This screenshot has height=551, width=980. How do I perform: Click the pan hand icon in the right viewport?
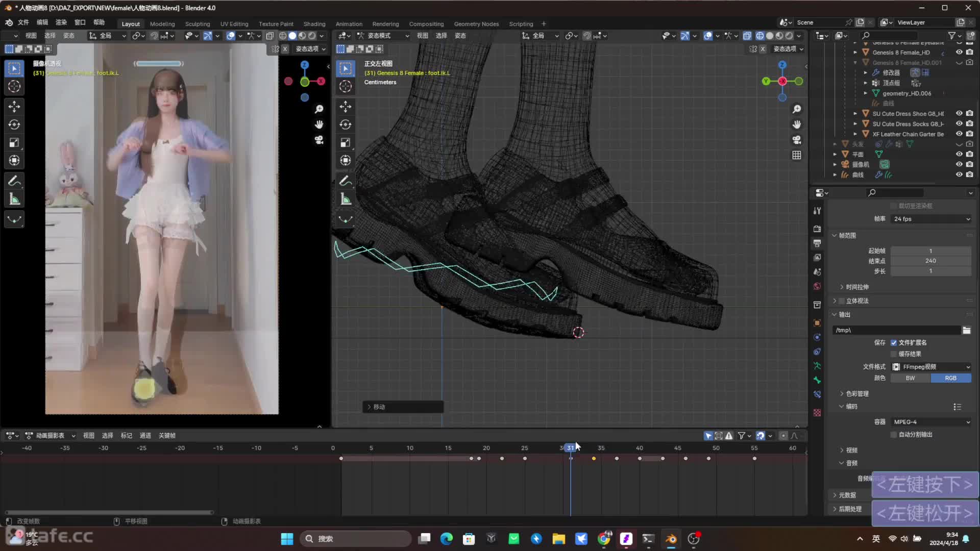click(x=797, y=124)
